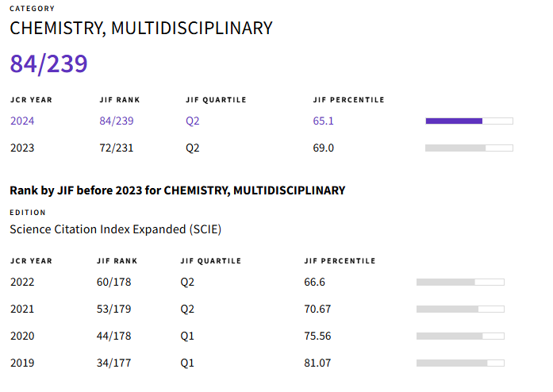Click the Q1 quartile in the 2020 row
This screenshot has width=553, height=392.
(187, 336)
